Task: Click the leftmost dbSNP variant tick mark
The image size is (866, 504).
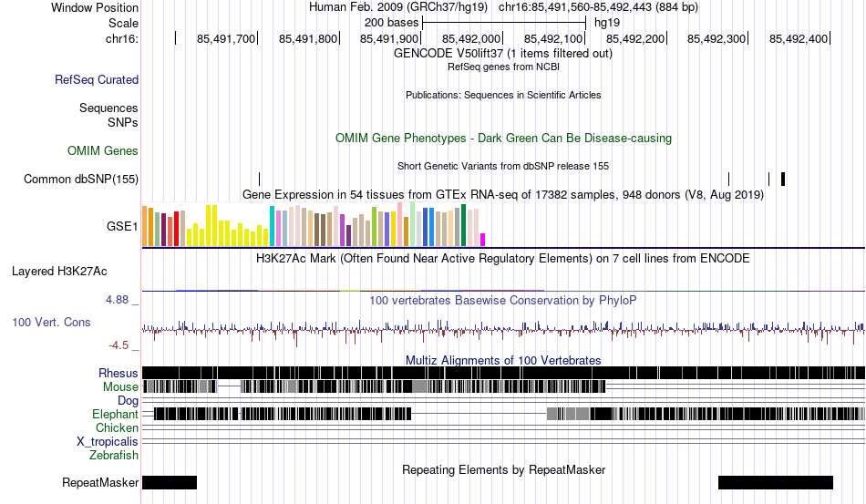Action: click(260, 179)
